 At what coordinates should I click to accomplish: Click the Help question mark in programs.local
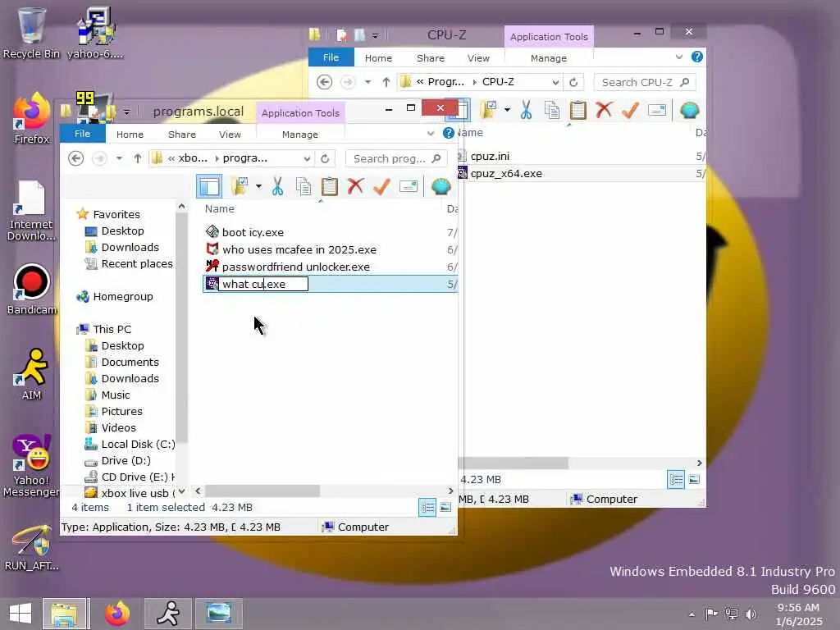449,133
